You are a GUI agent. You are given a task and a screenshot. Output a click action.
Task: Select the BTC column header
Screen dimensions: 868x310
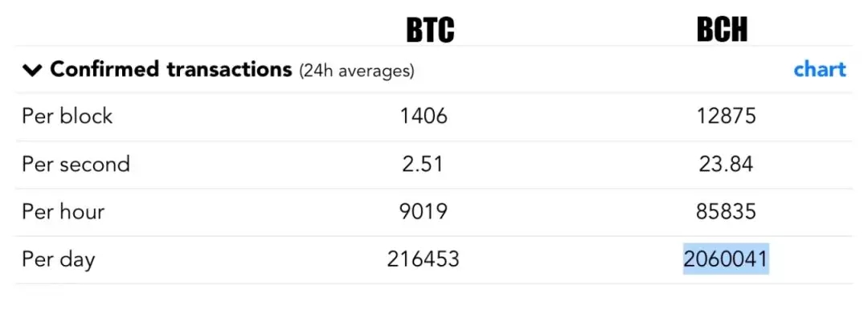(x=430, y=30)
